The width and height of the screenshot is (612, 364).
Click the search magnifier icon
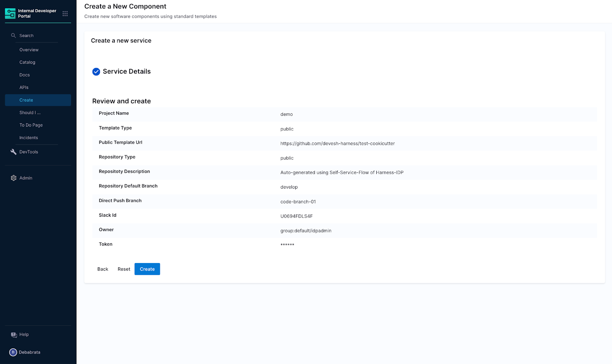[x=13, y=35]
